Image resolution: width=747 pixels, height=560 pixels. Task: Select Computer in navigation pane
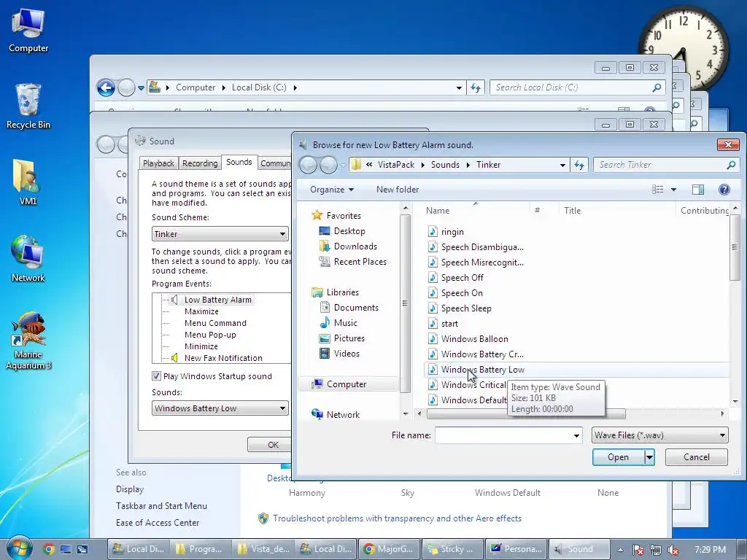pos(347,384)
